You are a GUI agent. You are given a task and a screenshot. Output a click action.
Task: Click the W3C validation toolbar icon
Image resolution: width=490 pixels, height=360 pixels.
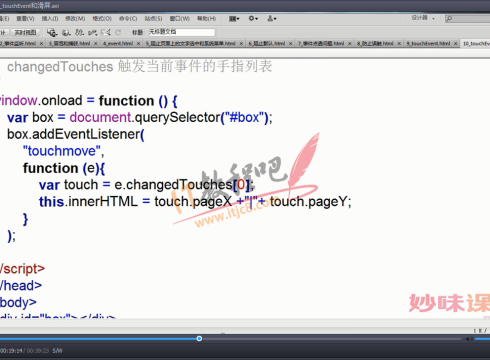92,32
